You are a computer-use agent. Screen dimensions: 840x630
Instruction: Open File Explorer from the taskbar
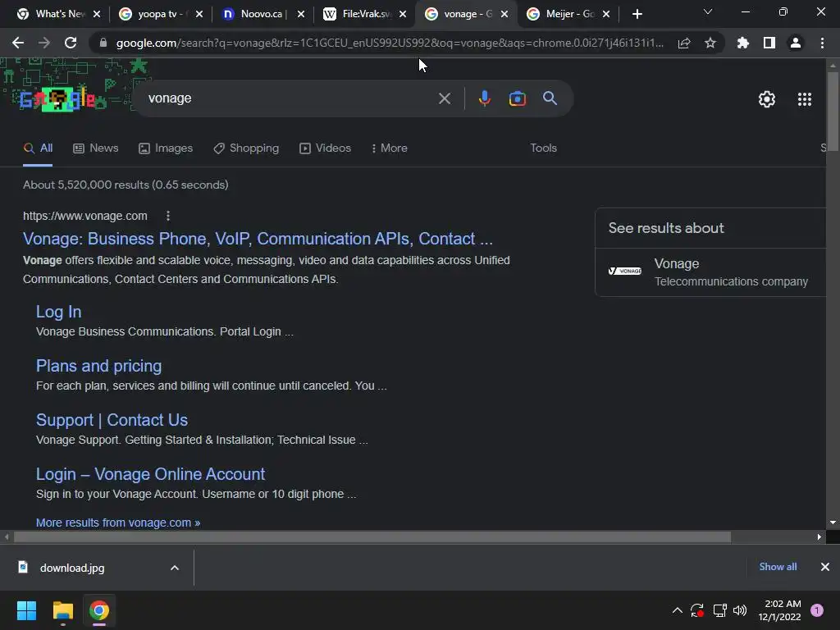pyautogui.click(x=62, y=610)
